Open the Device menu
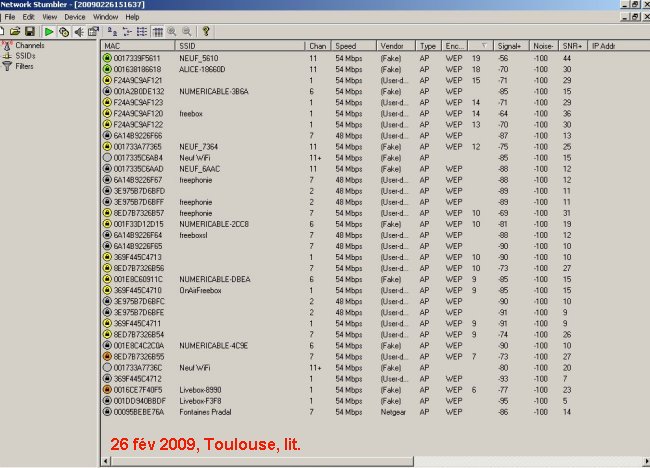Viewport: 650px width, 468px height. click(x=75, y=17)
